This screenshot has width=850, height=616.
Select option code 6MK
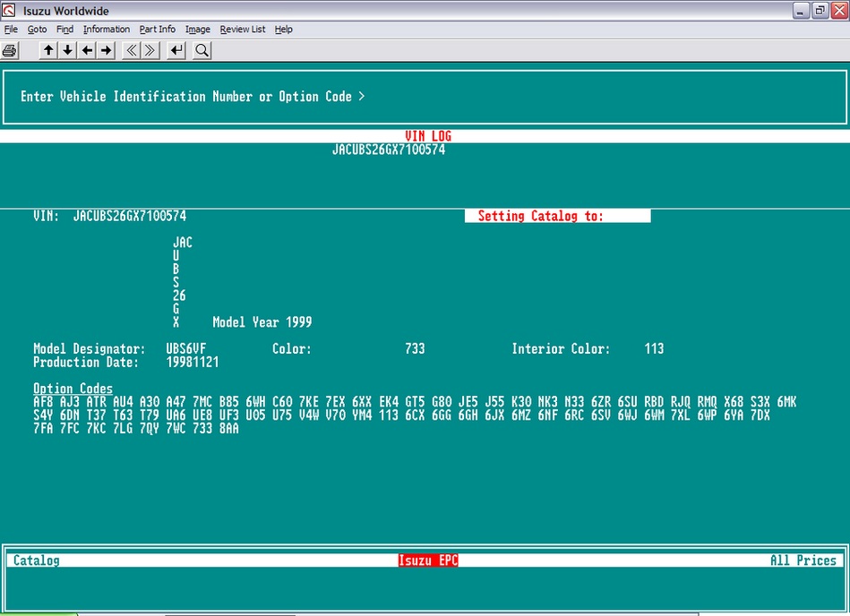point(786,402)
